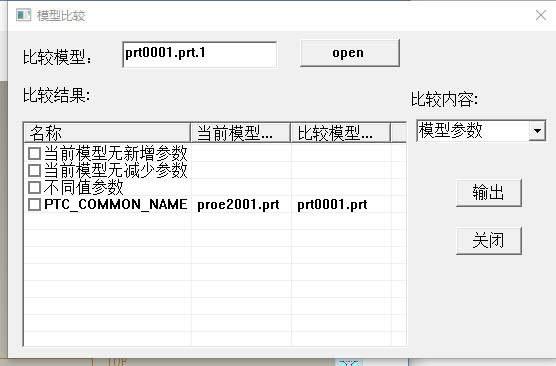Image resolution: width=556 pixels, height=366 pixels.
Task: Close the 模型比较 dialog with X
Action: pos(541,15)
